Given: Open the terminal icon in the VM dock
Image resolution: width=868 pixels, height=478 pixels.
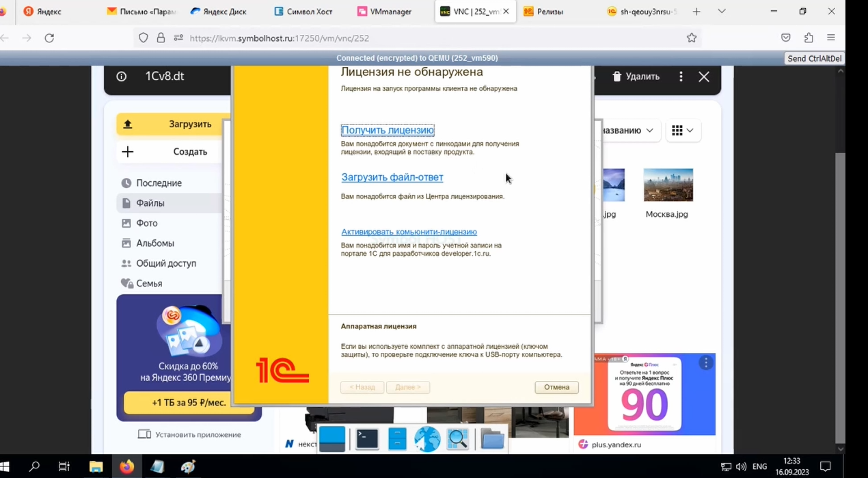Looking at the screenshot, I should [367, 439].
